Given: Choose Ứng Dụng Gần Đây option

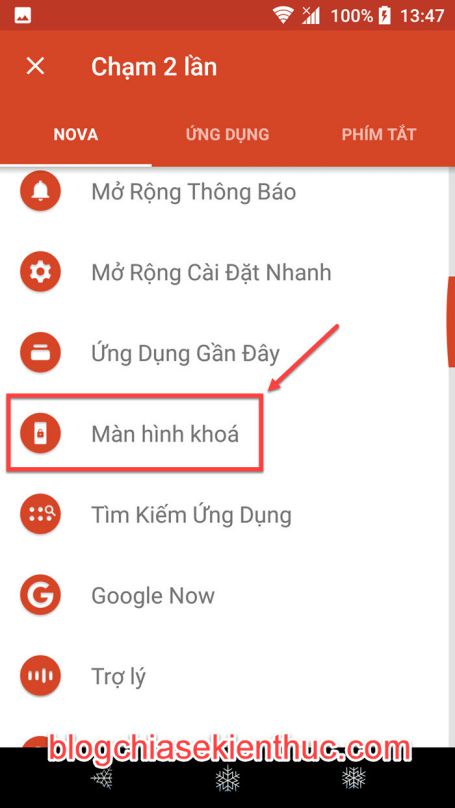Looking at the screenshot, I should [227, 353].
